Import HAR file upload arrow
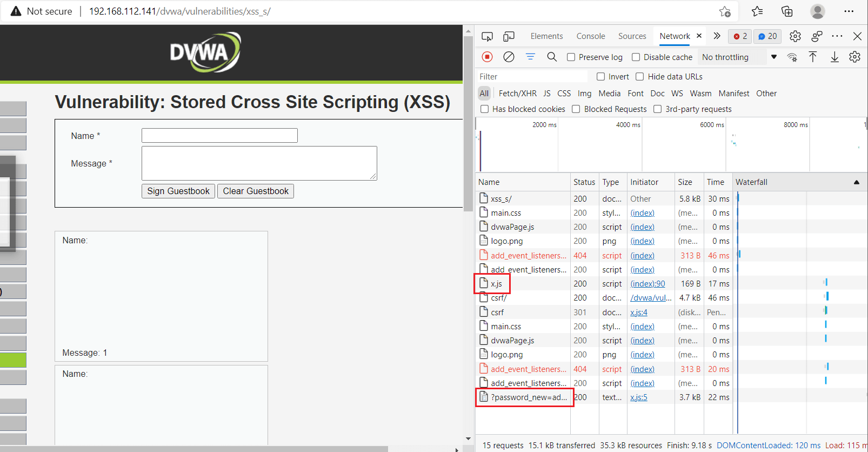This screenshot has height=452, width=868. [813, 57]
